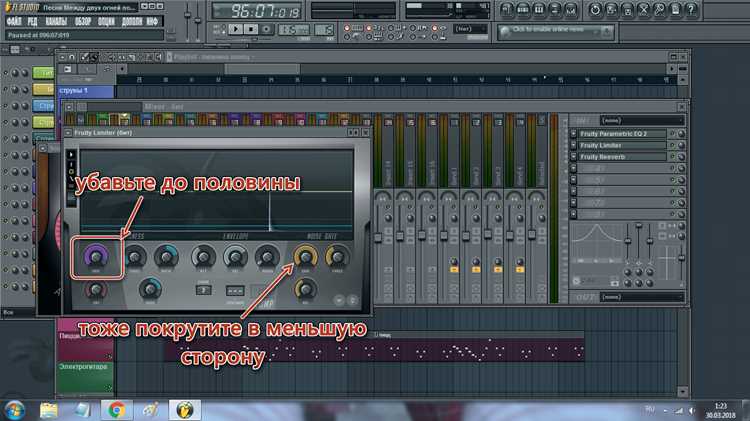Open the РЕД menu
750x421 pixels.
[33, 22]
